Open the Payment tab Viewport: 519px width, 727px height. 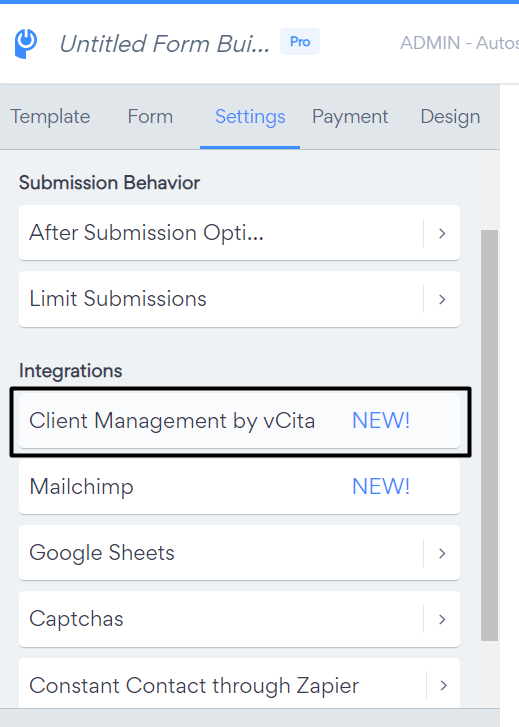[x=350, y=116]
